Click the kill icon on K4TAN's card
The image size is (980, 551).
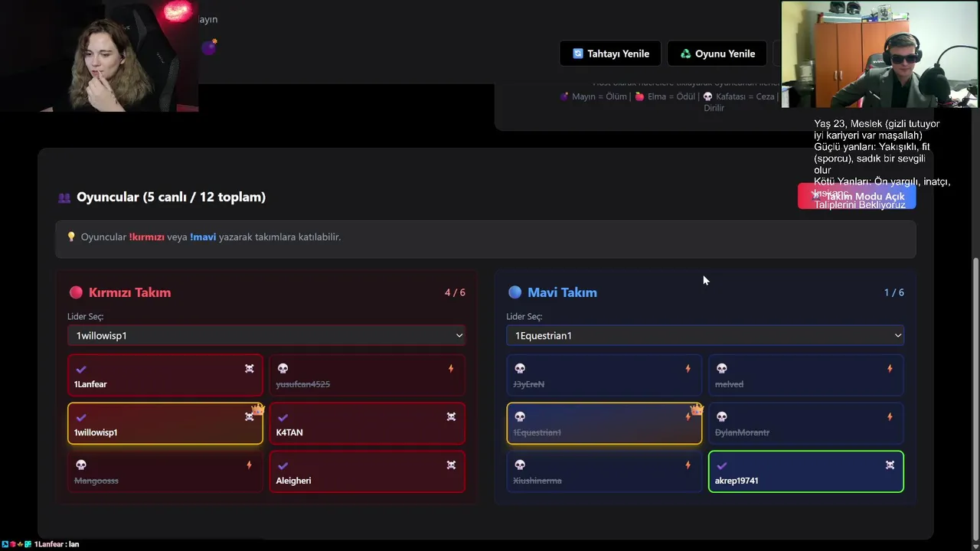pyautogui.click(x=451, y=417)
